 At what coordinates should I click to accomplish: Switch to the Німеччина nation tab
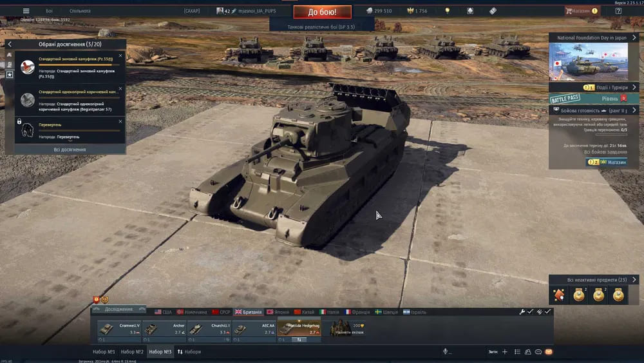(x=192, y=312)
